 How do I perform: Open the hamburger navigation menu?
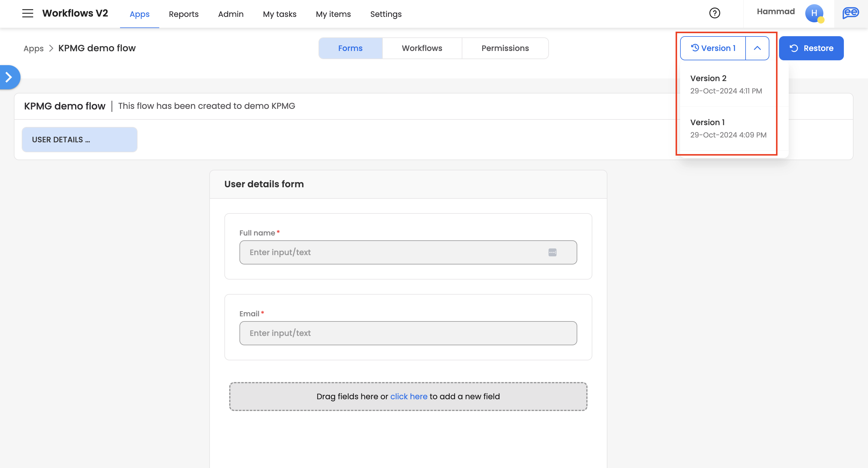pos(28,14)
